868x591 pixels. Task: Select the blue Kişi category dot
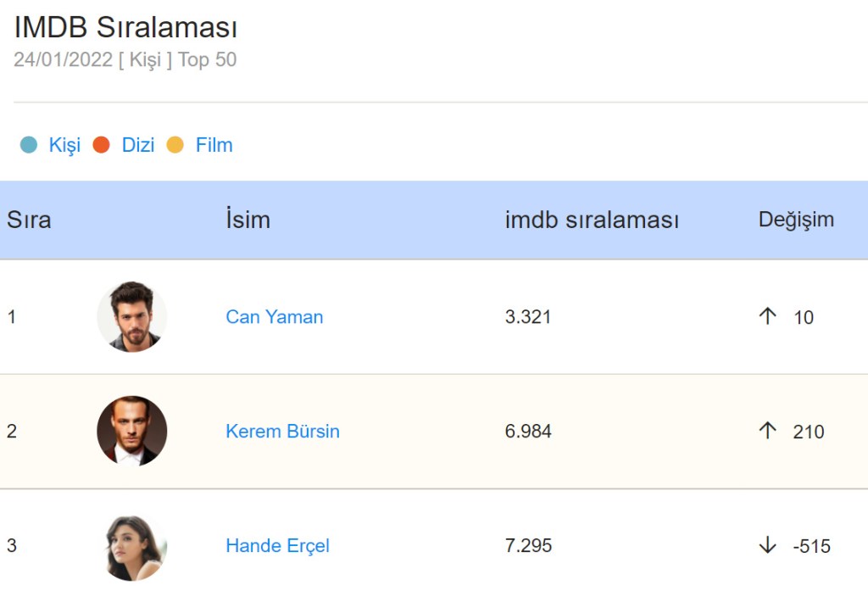click(x=29, y=145)
